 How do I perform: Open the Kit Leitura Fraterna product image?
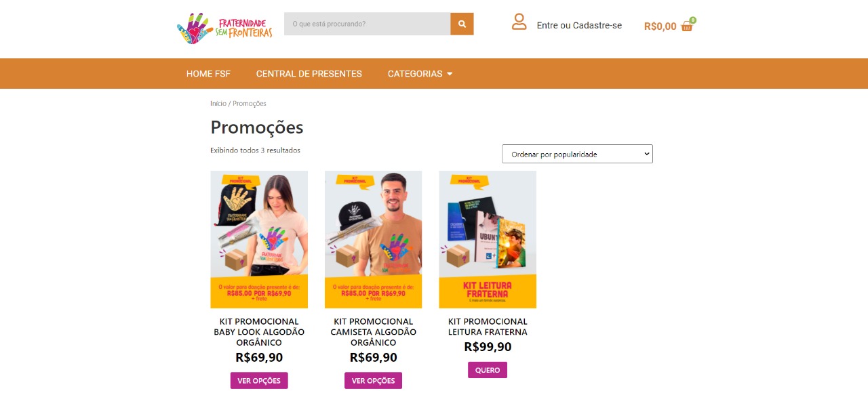[x=488, y=240]
